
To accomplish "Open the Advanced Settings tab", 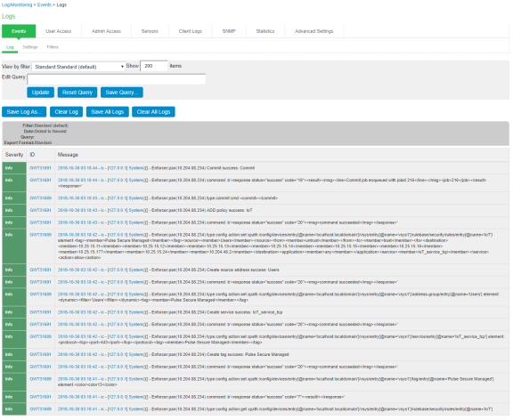I will point(313,31).
